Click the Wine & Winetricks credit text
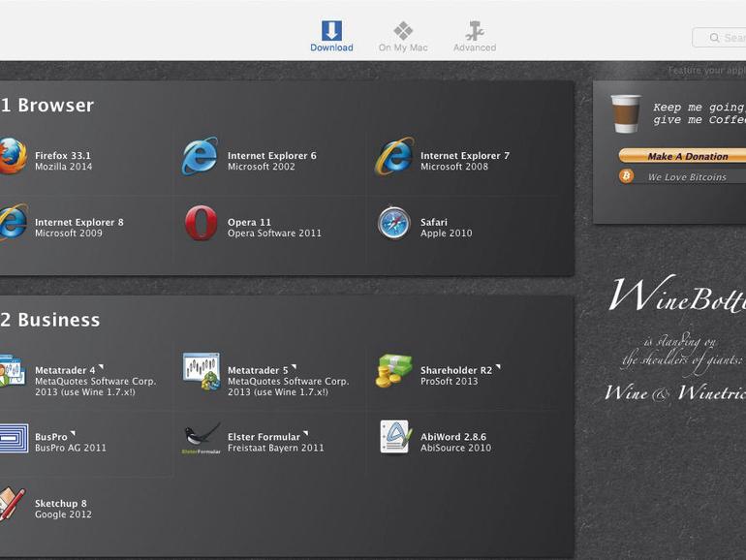This screenshot has width=746, height=560. point(674,393)
